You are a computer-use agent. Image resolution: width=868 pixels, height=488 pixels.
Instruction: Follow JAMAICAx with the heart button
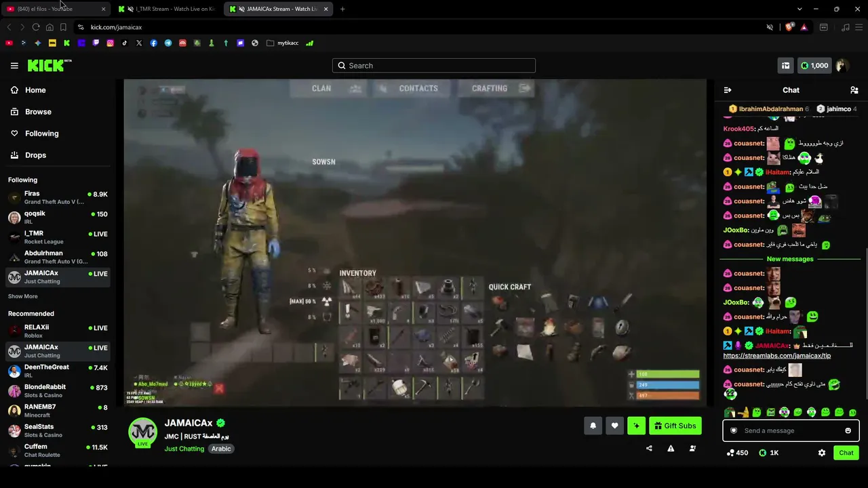click(x=614, y=426)
